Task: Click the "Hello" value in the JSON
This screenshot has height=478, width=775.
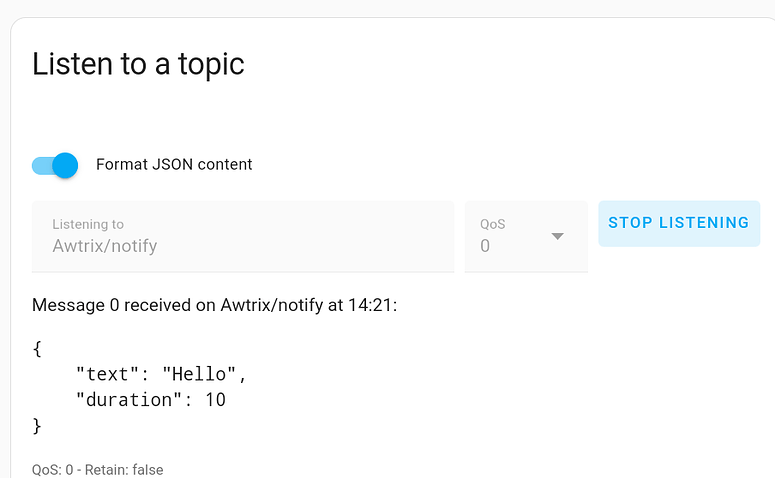Action: (203, 374)
